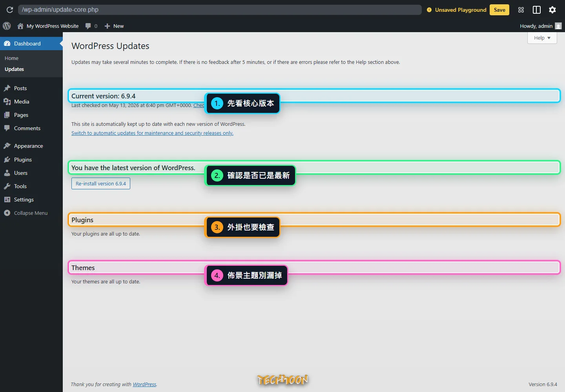The width and height of the screenshot is (565, 392).
Task: Click the Posts pushpin icon
Action: point(7,88)
